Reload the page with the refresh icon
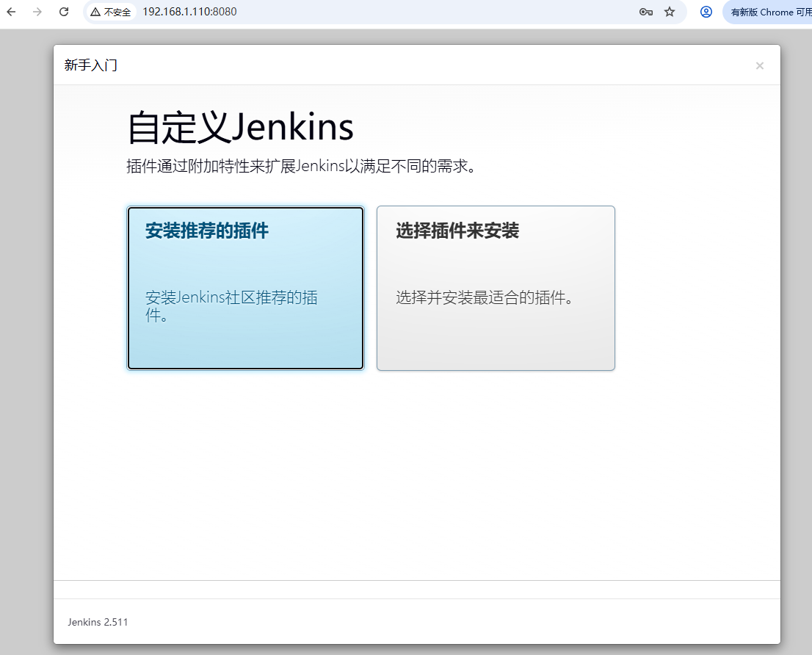The height and width of the screenshot is (655, 812). pyautogui.click(x=64, y=12)
